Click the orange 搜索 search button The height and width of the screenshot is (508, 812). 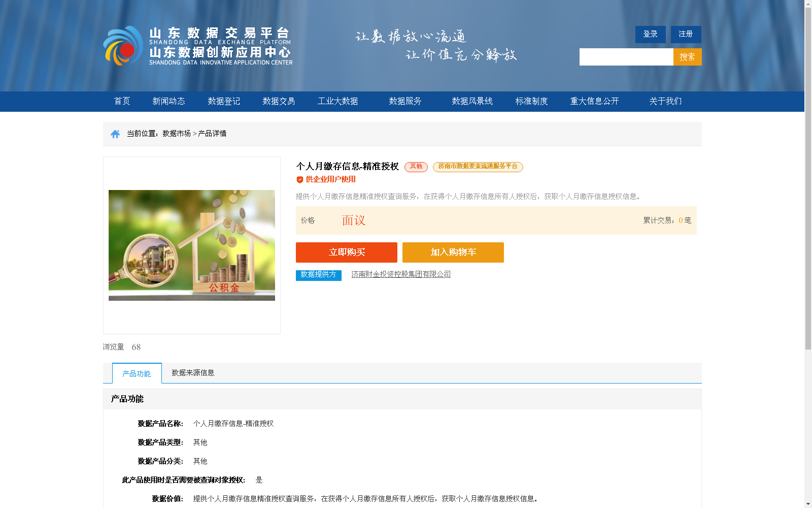[x=687, y=57]
